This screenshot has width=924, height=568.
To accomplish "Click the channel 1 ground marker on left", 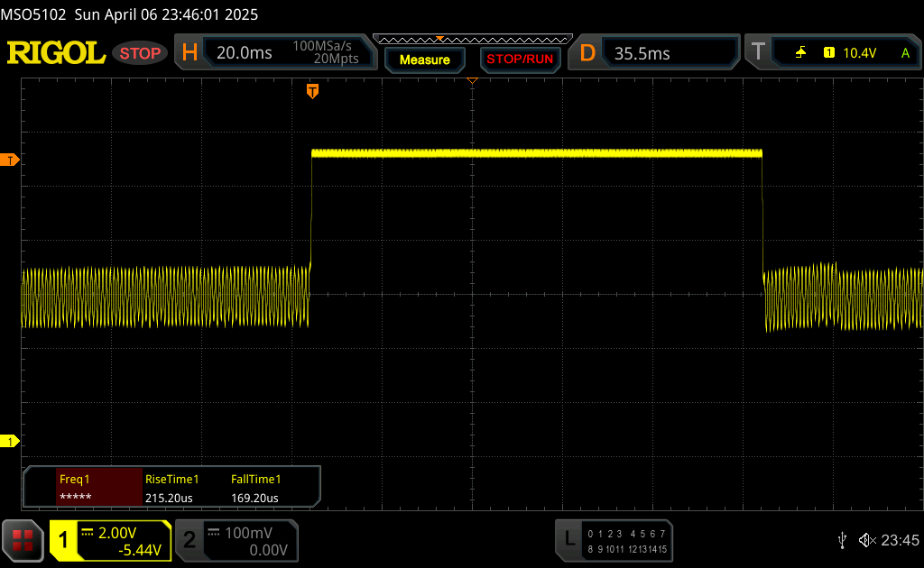I will pos(9,441).
